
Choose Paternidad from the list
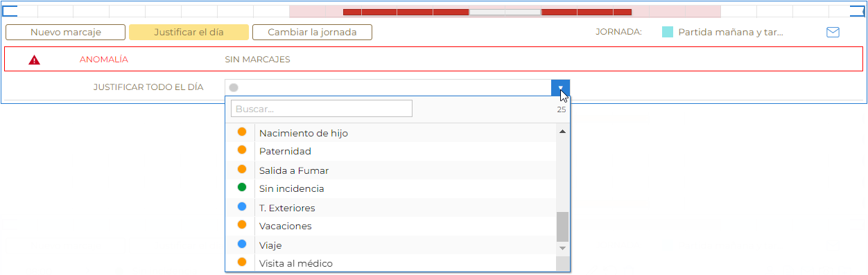tap(390, 151)
